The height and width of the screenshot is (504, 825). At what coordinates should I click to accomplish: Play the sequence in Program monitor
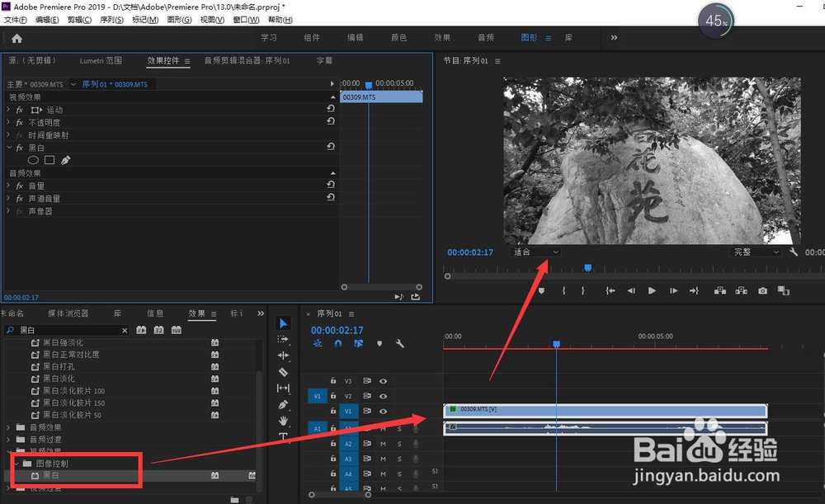(652, 290)
